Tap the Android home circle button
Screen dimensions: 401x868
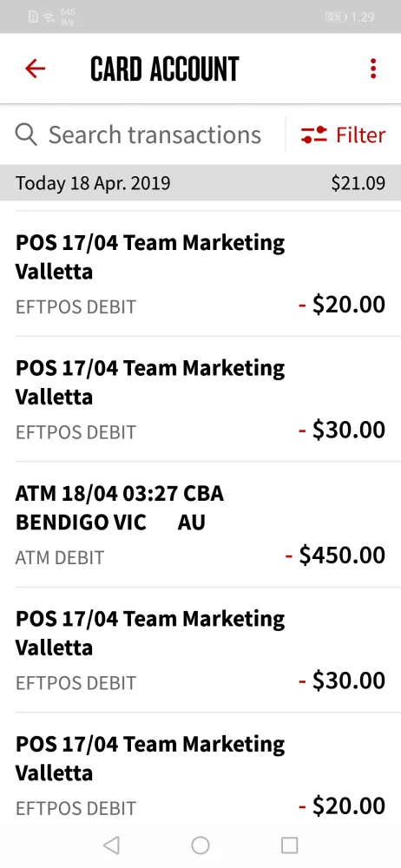coord(200,845)
